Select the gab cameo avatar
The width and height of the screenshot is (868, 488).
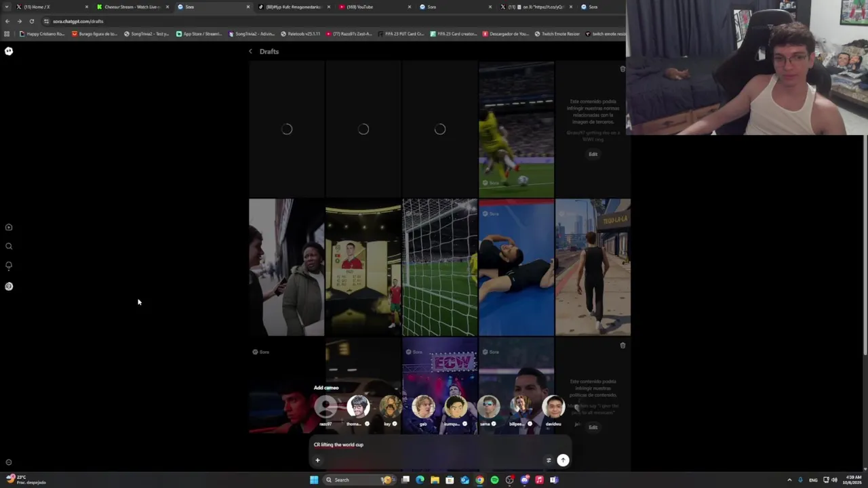[x=423, y=407]
